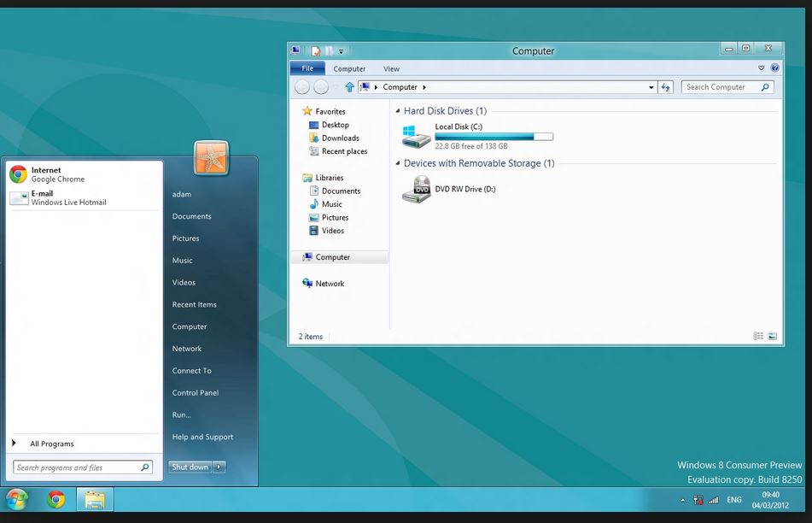The width and height of the screenshot is (812, 523).
Task: Open Videos from the start menu
Action: coord(184,283)
